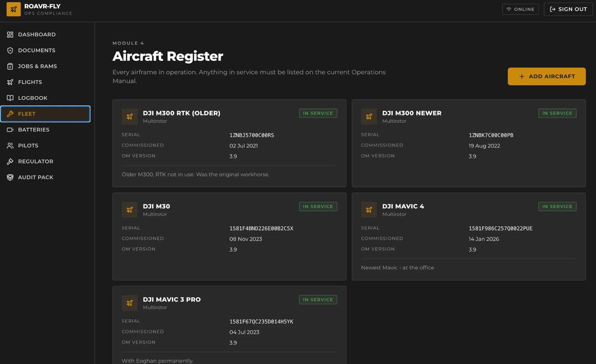Click commissioned date 02 Jul 2021
This screenshot has height=364, width=596.
pyautogui.click(x=244, y=146)
